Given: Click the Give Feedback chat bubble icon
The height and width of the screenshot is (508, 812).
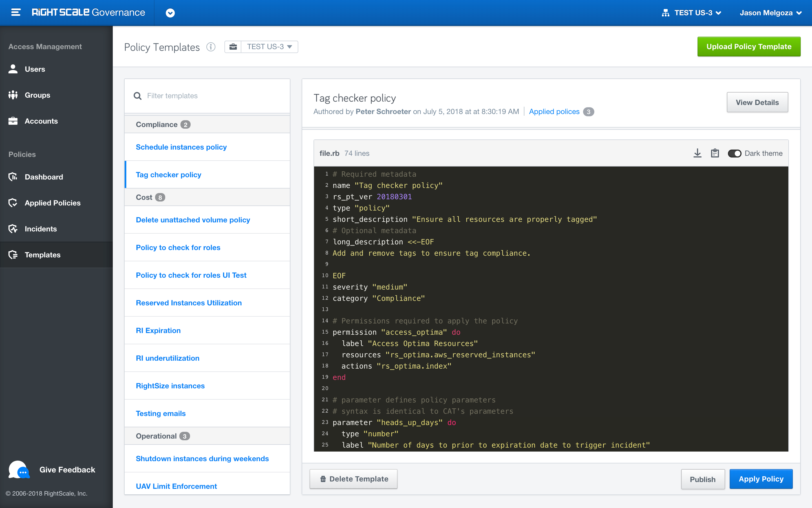Looking at the screenshot, I should [x=19, y=470].
